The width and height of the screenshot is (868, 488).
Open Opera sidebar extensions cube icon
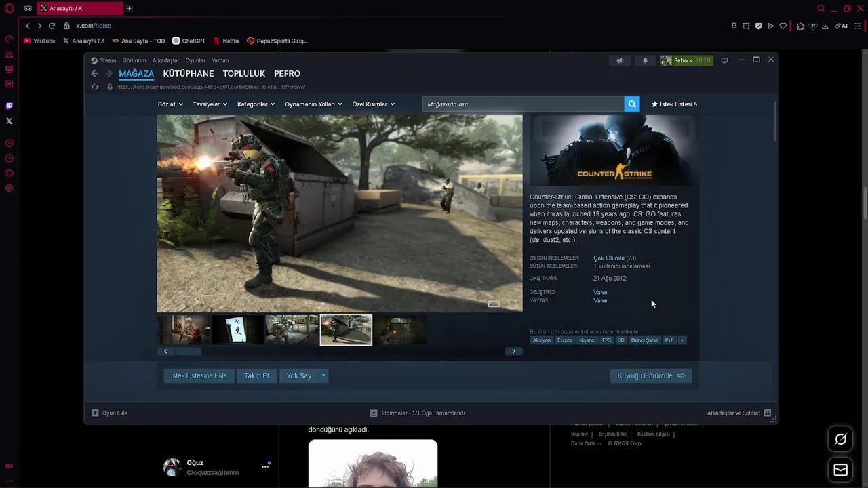coord(9,174)
